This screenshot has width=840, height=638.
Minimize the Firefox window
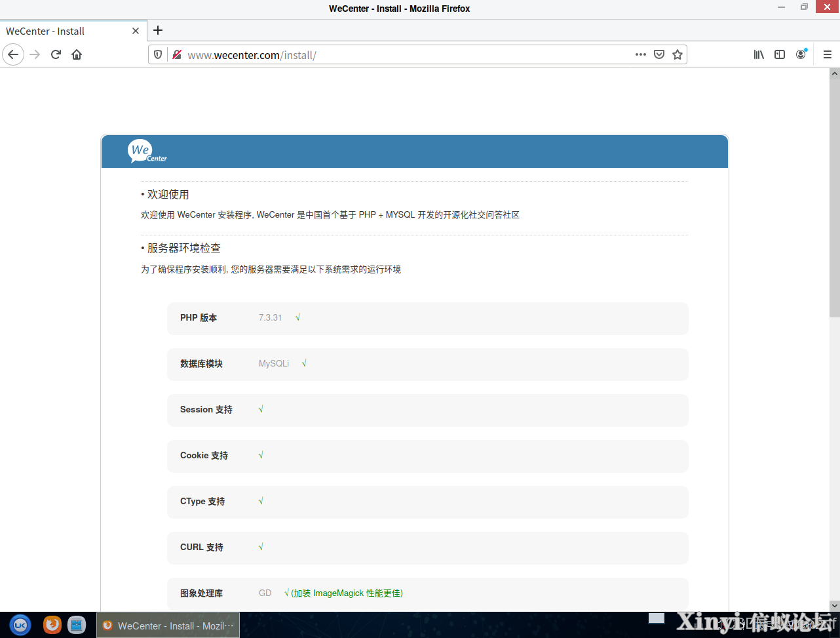point(781,7)
